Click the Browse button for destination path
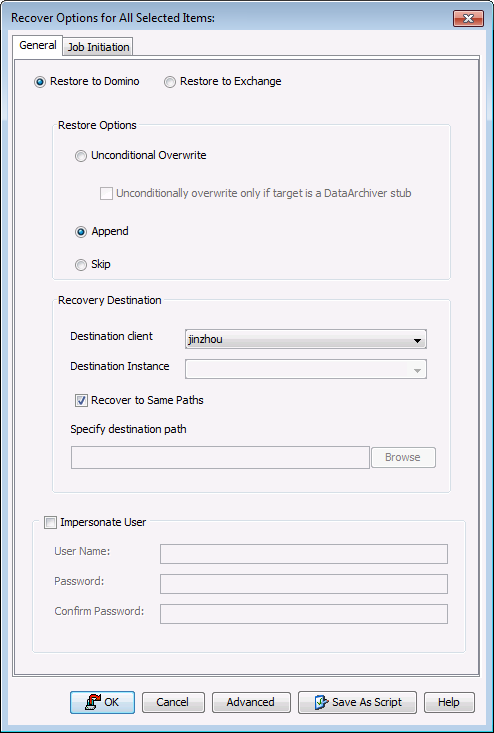 (x=403, y=457)
